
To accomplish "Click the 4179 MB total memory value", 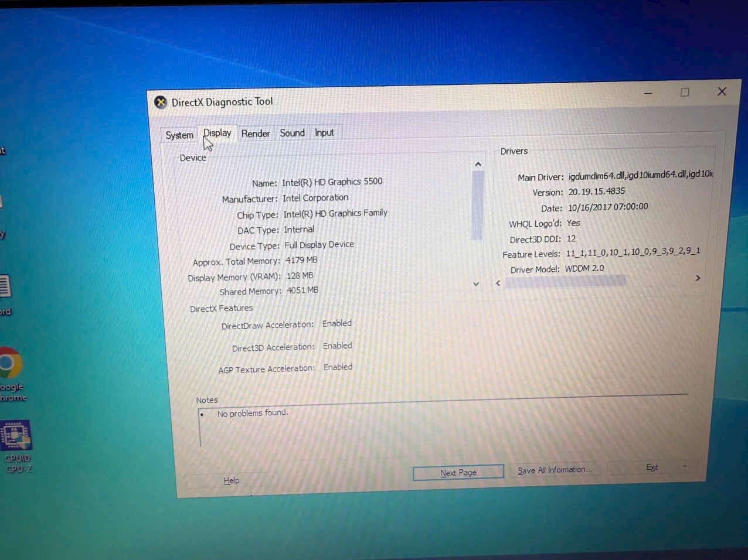I will 301,260.
